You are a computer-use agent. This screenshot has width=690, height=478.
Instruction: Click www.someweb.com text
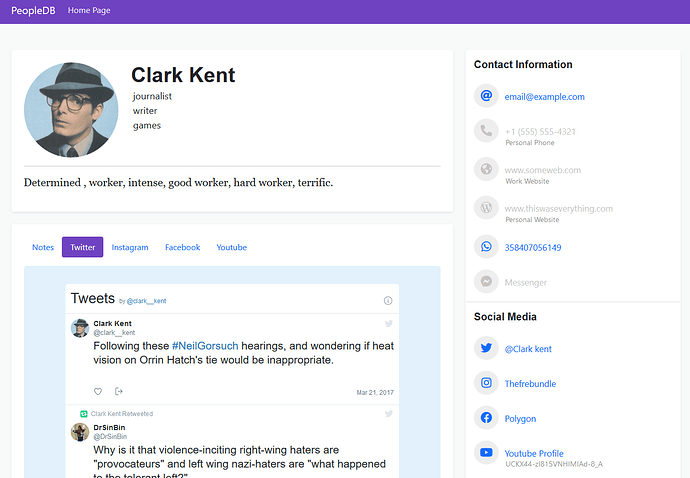[x=543, y=170]
